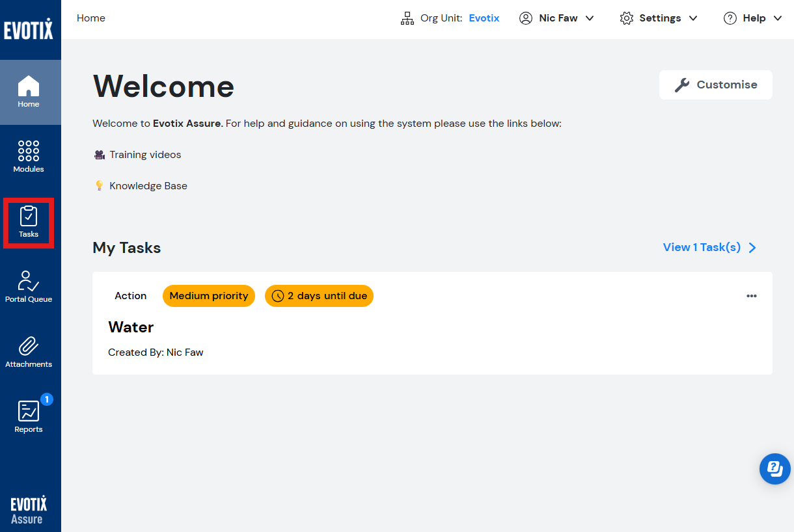Click the Medium priority badge
This screenshot has height=532, width=794.
pos(209,296)
